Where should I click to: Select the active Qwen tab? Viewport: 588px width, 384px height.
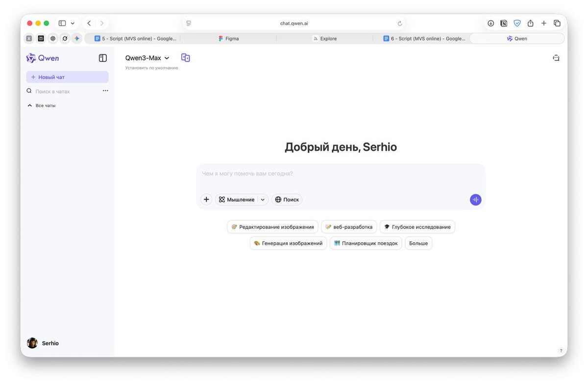517,38
